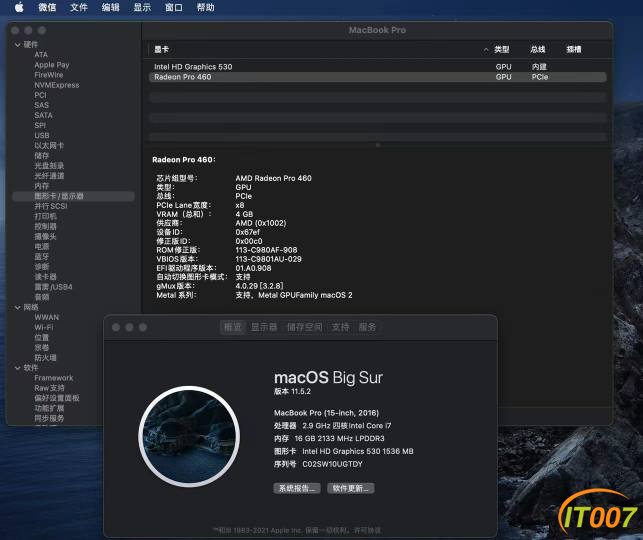Select Framework under 软件
643x540 pixels.
[54, 378]
